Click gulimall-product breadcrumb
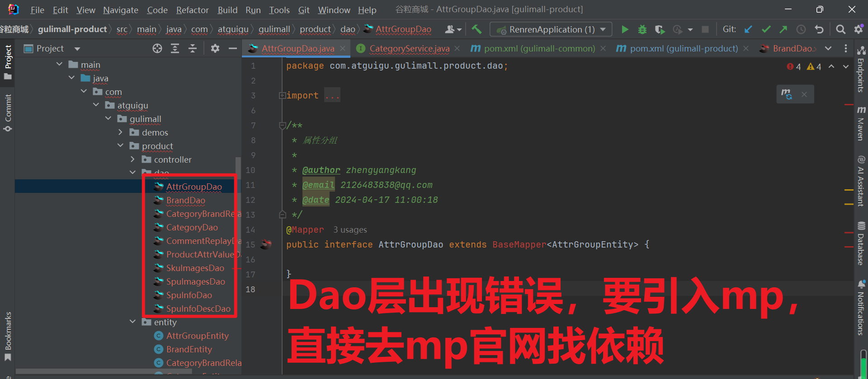Image resolution: width=868 pixels, height=379 pixels. click(72, 29)
